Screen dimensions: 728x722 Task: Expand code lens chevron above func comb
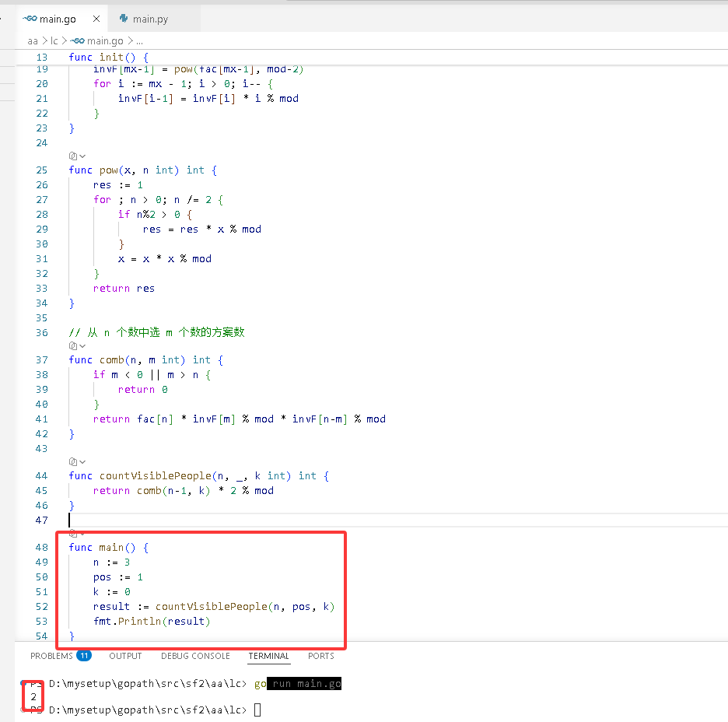[x=82, y=346]
